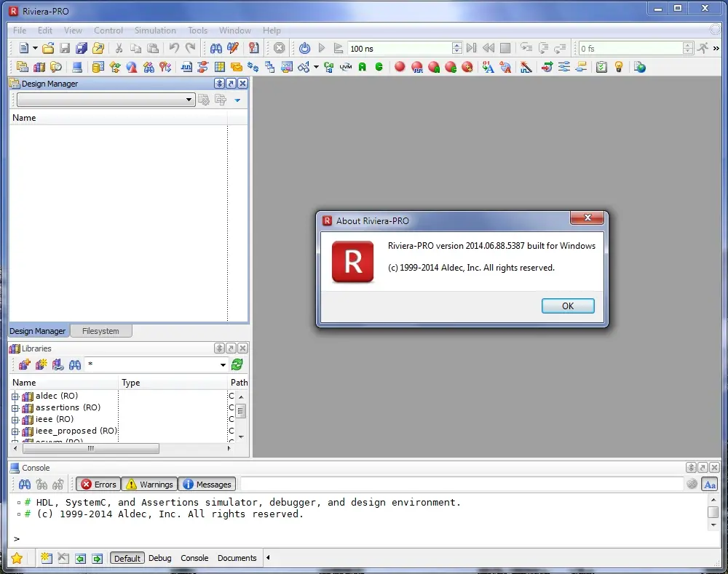The image size is (728, 574).
Task: Click the Libraries books toolbar icon
Action: click(x=39, y=67)
